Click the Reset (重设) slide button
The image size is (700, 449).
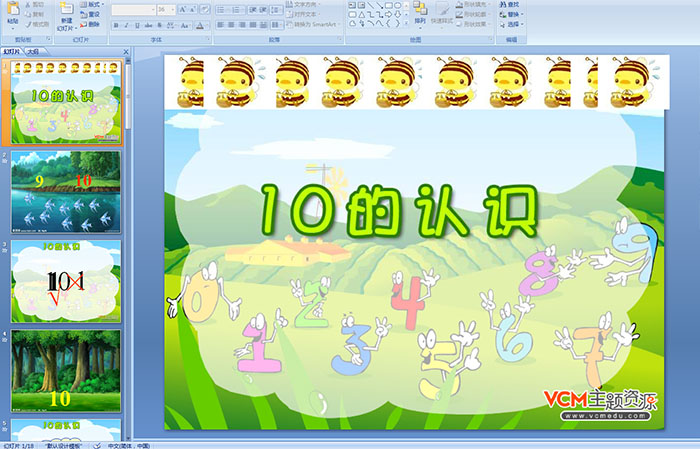coord(93,15)
